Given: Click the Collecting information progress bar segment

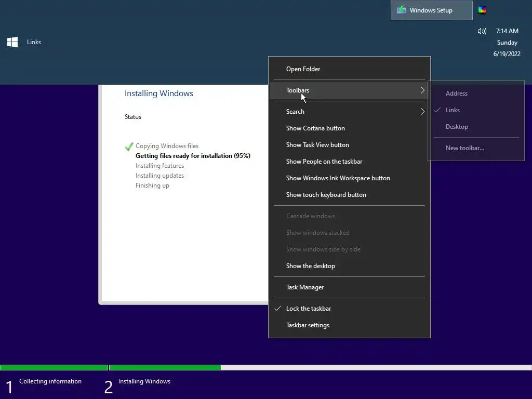Looking at the screenshot, I should [x=54, y=367].
